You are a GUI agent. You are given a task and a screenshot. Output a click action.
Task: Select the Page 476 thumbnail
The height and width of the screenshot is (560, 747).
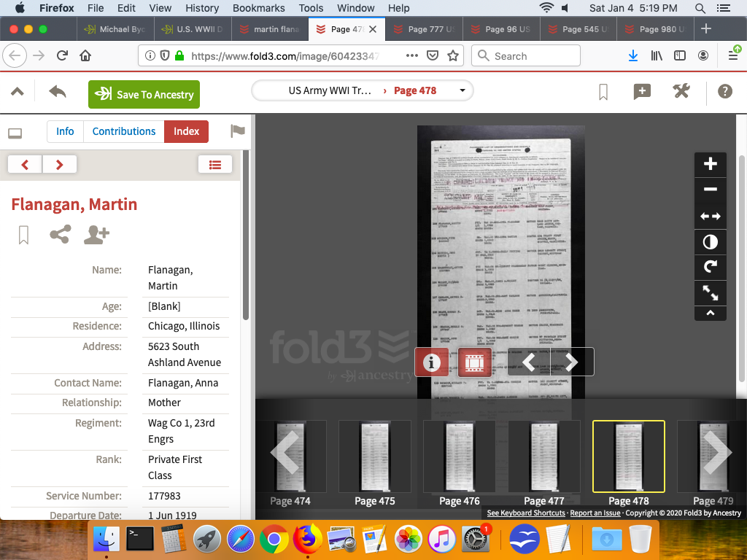point(460,456)
